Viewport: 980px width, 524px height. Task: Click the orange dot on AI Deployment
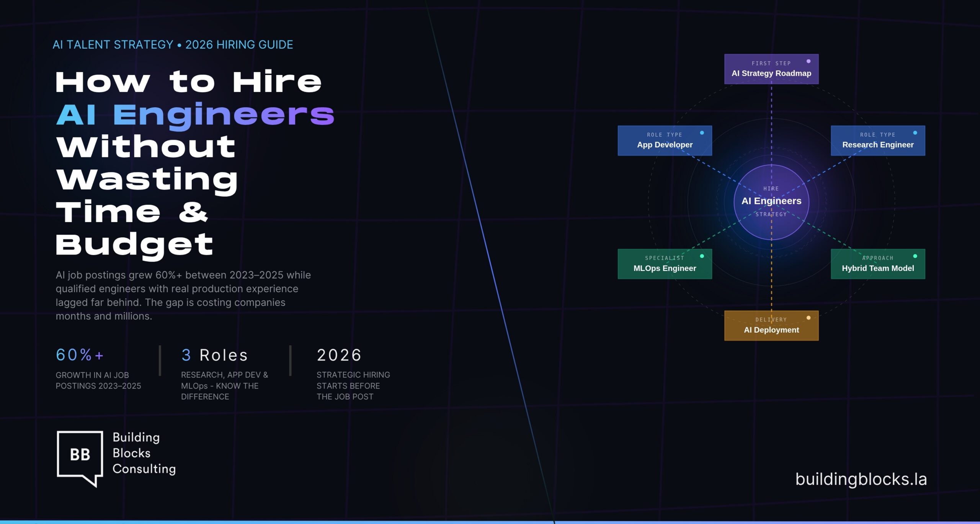pos(808,318)
